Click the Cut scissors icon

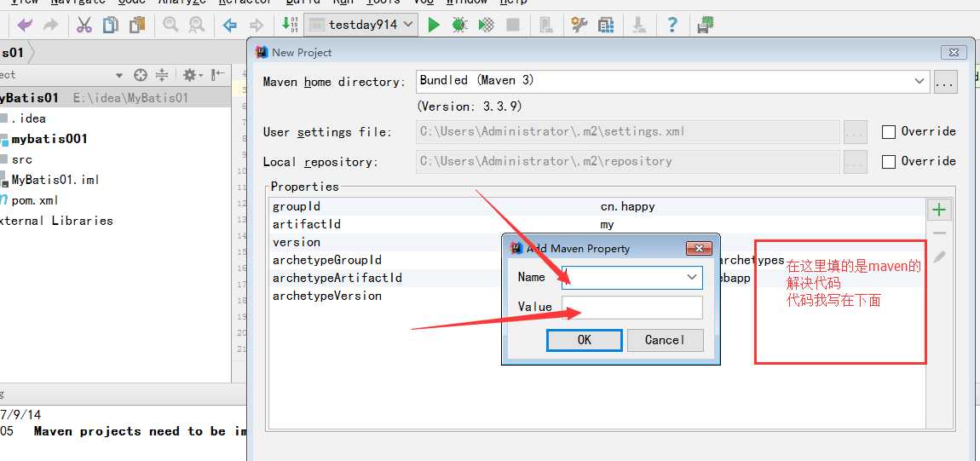pyautogui.click(x=84, y=25)
